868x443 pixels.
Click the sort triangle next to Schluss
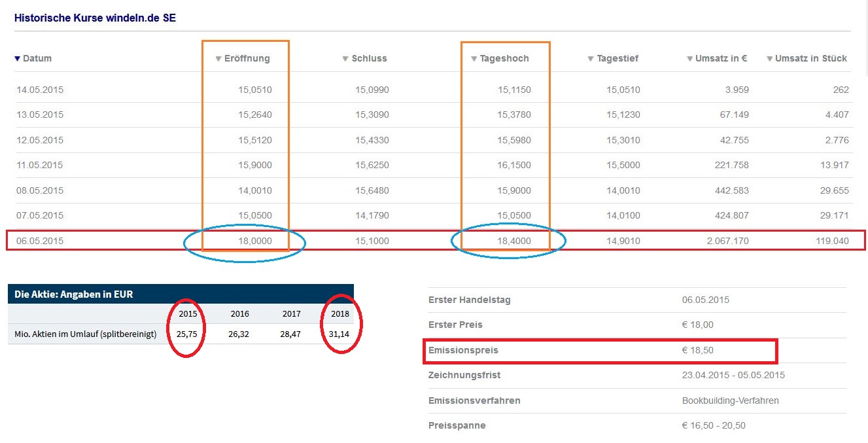pos(345,59)
